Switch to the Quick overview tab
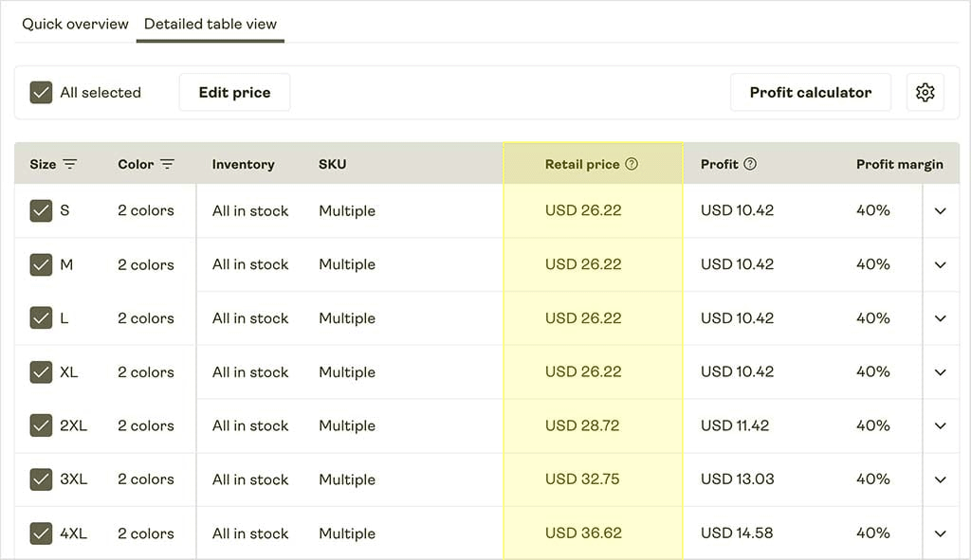The width and height of the screenshot is (971, 560). click(x=75, y=25)
